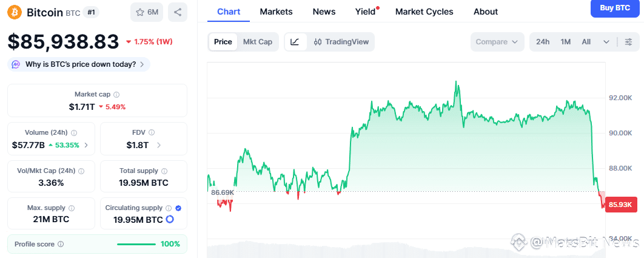
Task: Click the Buy BTC button
Action: 614,8
